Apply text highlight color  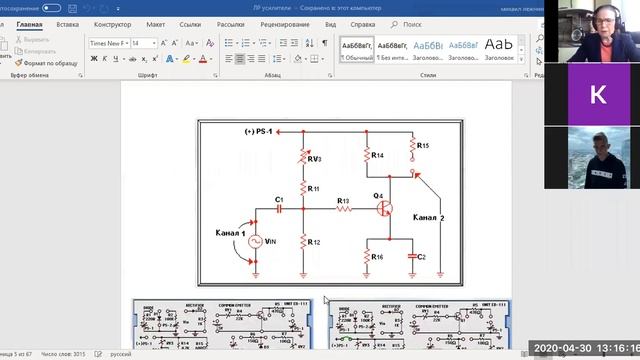(186, 59)
